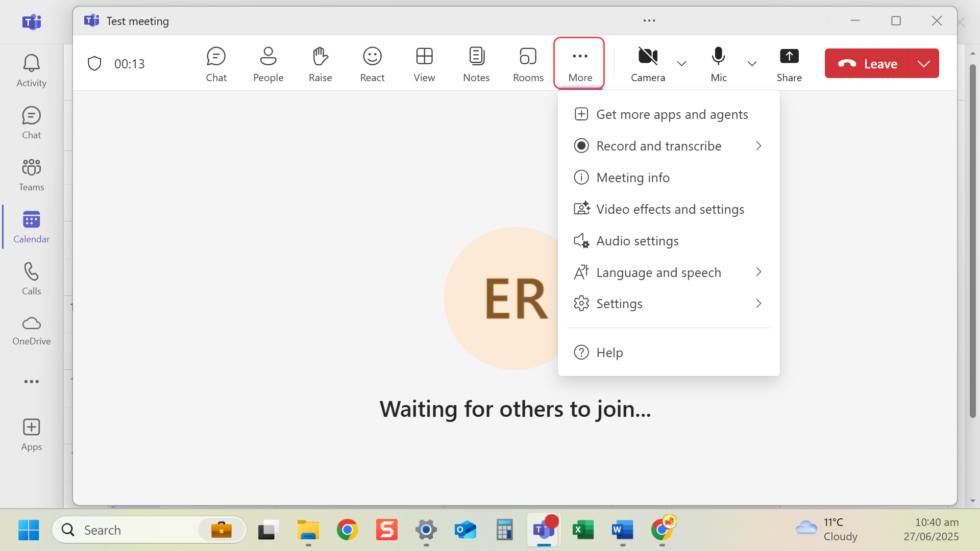Open the meeting Chat panel
Image resolution: width=980 pixels, height=551 pixels.
pyautogui.click(x=216, y=64)
